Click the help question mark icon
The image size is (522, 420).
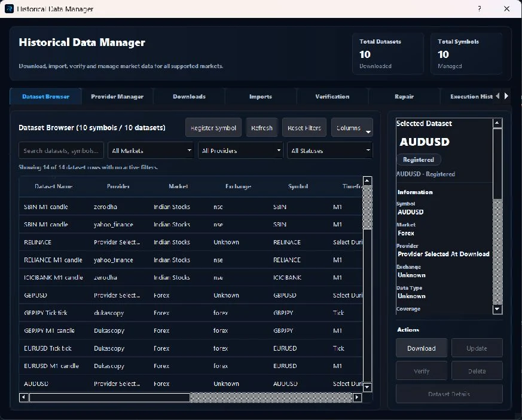tap(480, 8)
